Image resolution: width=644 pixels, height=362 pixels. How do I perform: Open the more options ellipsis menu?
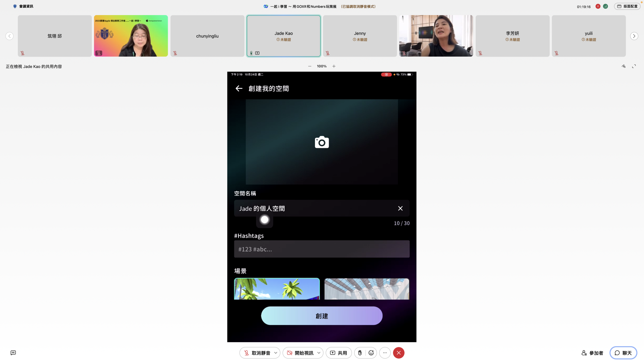tap(385, 353)
